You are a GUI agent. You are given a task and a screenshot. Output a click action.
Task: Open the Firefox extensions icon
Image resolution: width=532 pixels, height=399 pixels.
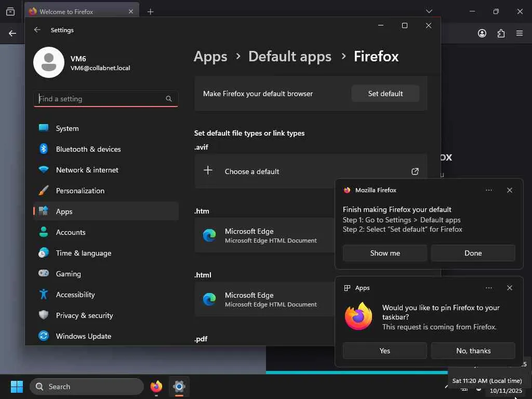501,33
